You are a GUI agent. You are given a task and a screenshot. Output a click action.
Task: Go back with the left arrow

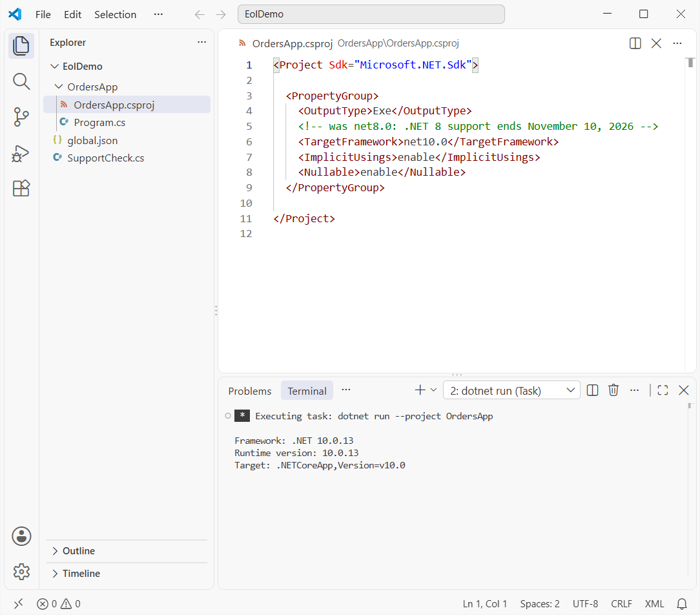click(x=200, y=15)
